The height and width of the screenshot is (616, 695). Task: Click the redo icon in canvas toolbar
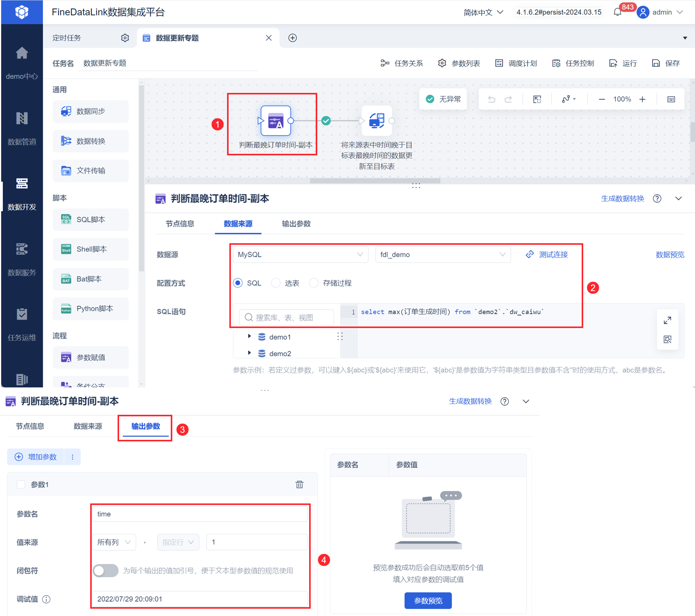[x=508, y=99]
